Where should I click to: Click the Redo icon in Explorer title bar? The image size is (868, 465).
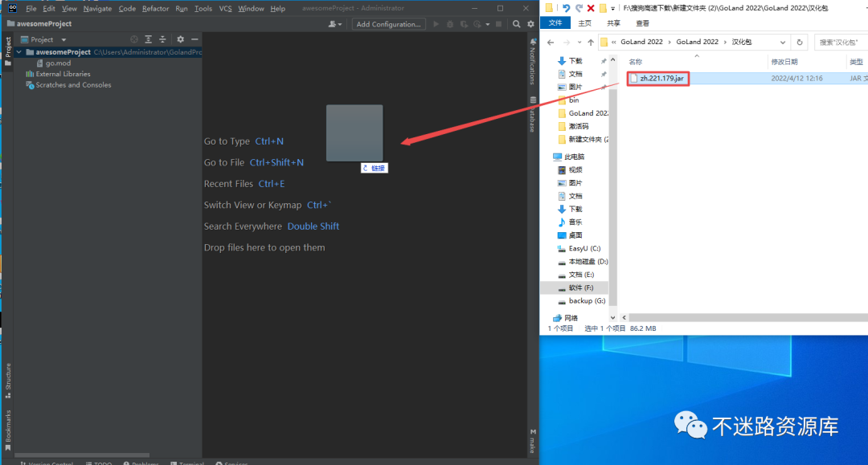coord(579,8)
